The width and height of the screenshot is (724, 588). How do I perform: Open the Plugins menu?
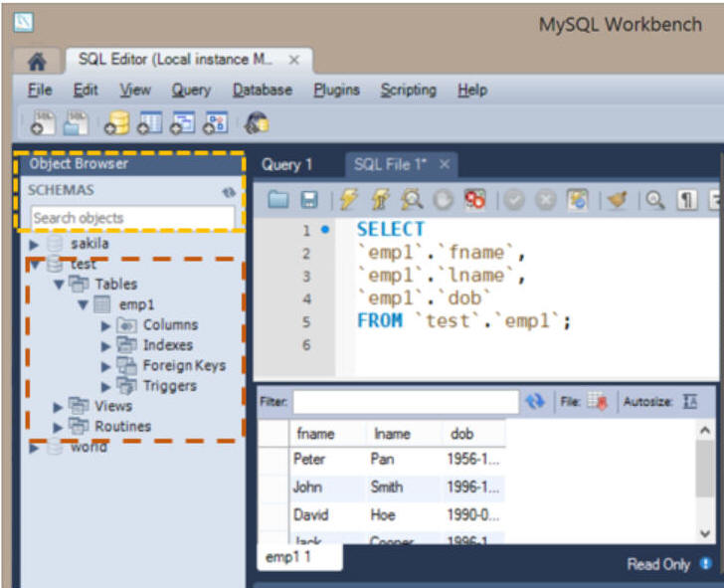(336, 90)
